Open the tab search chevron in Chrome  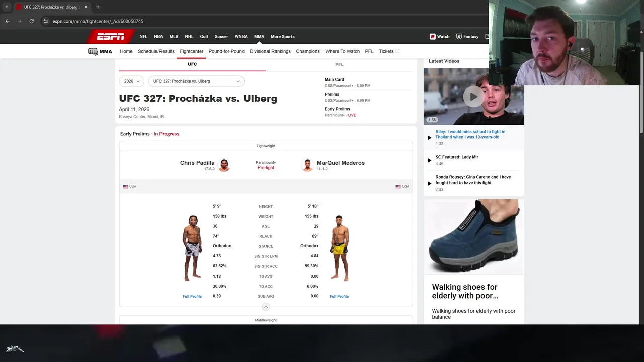tap(7, 7)
